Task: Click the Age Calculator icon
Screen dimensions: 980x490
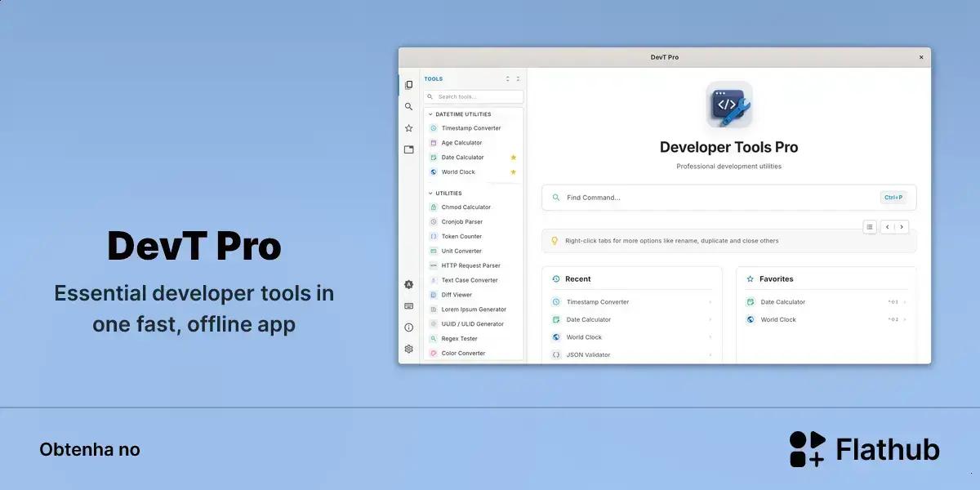Action: [434, 143]
